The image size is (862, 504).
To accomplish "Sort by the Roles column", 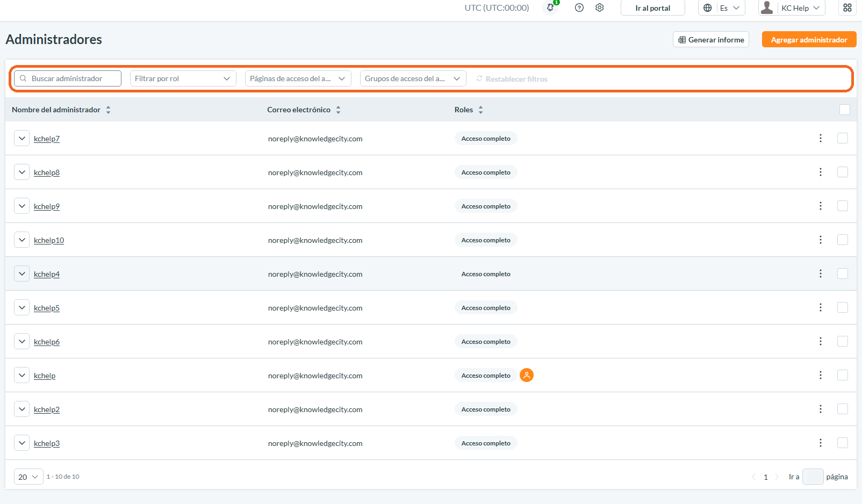I will [480, 110].
